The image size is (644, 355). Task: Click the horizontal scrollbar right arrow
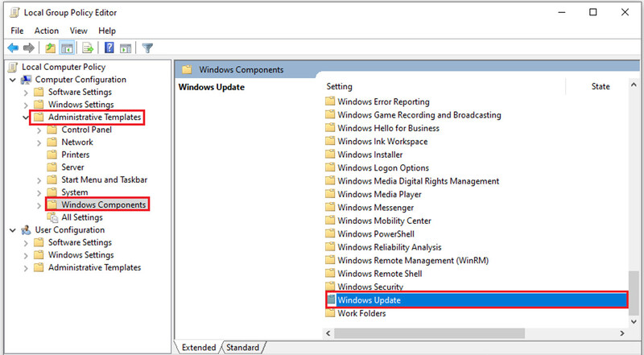click(x=621, y=333)
